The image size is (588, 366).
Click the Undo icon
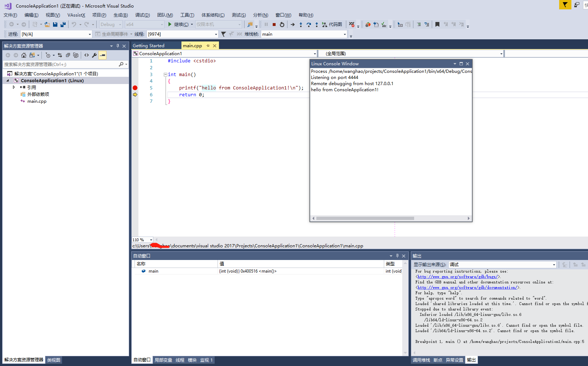[x=74, y=25]
